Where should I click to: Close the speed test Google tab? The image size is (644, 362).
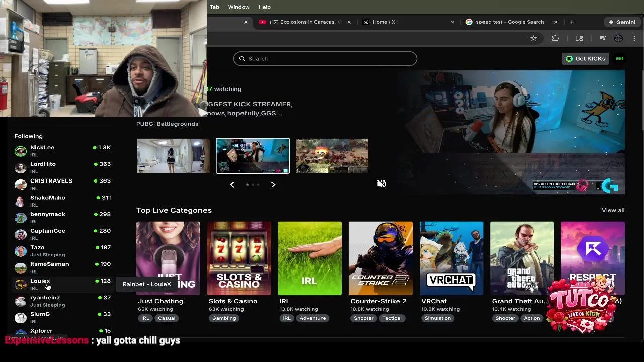[x=556, y=22]
